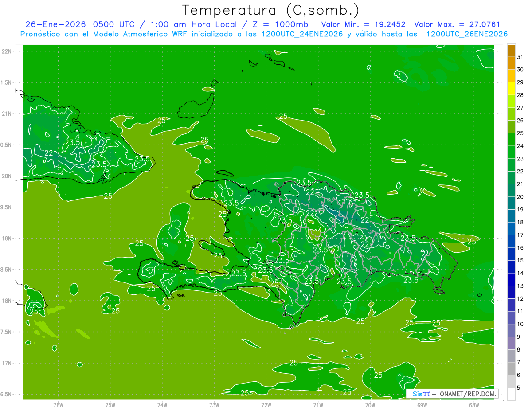532x411 pixels.
Task: Click the 76W longitude axis label
Action: click(58, 405)
